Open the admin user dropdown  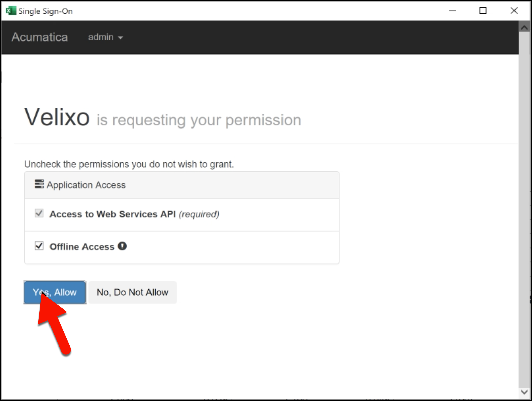coord(105,37)
